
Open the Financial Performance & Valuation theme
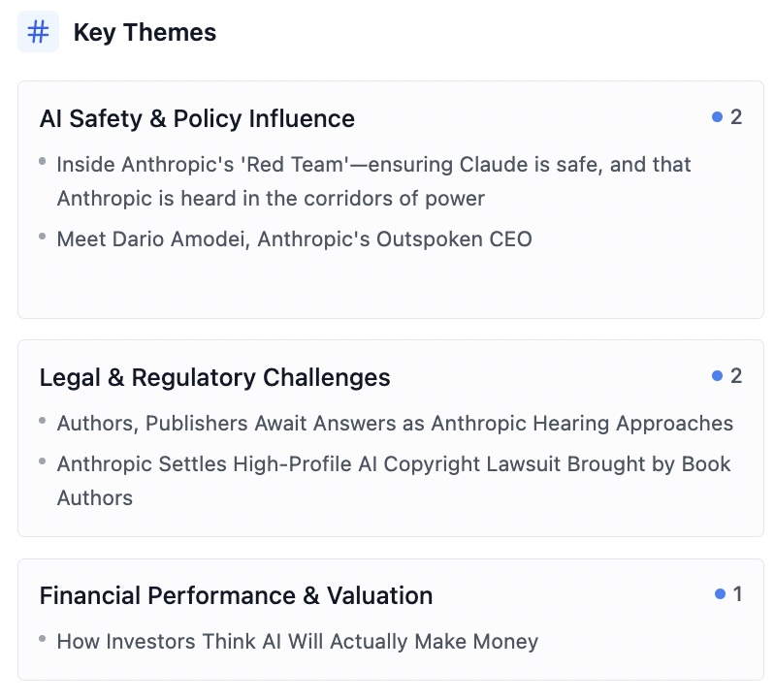point(236,595)
